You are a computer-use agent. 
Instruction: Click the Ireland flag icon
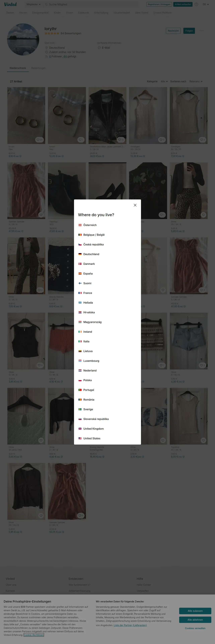(80, 332)
